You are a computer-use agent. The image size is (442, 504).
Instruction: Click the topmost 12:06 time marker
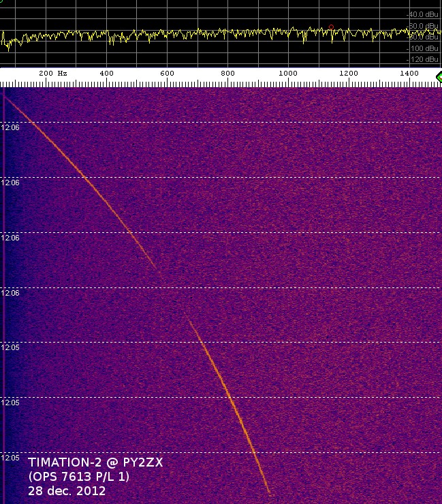10,127
